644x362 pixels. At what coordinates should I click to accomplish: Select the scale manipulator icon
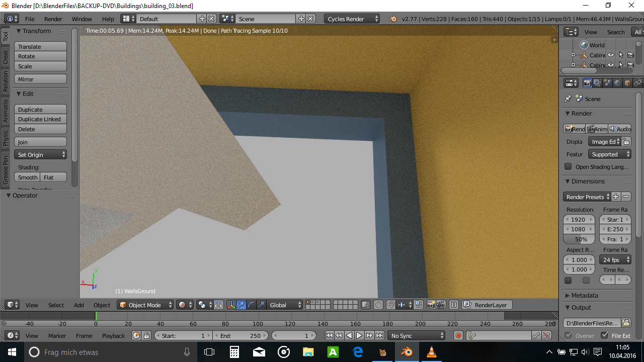pyautogui.click(x=261, y=305)
